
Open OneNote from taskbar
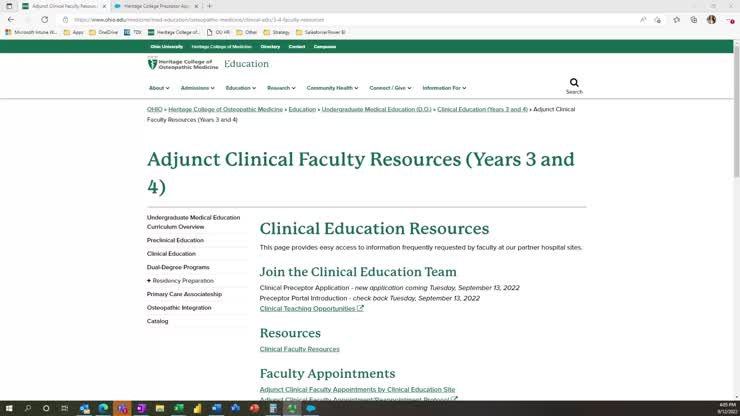click(x=141, y=408)
